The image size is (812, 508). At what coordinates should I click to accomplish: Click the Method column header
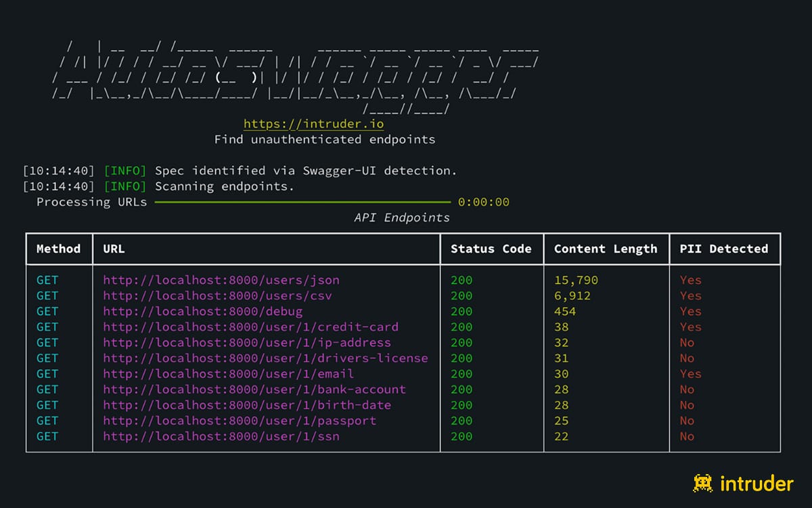59,249
